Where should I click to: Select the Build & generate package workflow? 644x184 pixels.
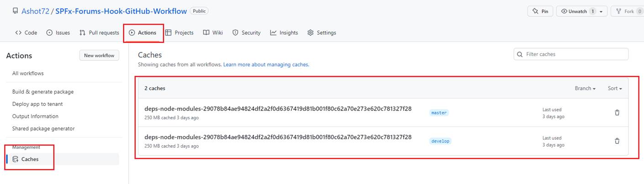pos(43,92)
